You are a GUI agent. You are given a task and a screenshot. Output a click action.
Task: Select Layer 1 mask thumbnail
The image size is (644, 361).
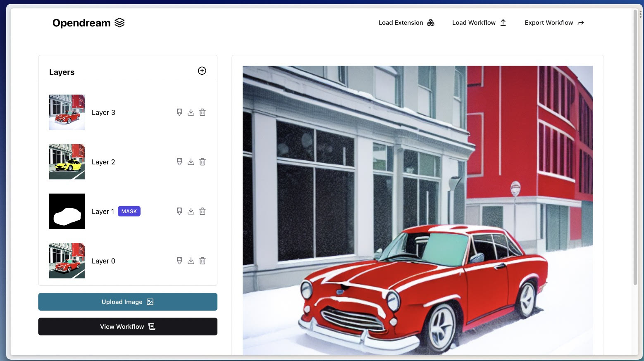(67, 211)
